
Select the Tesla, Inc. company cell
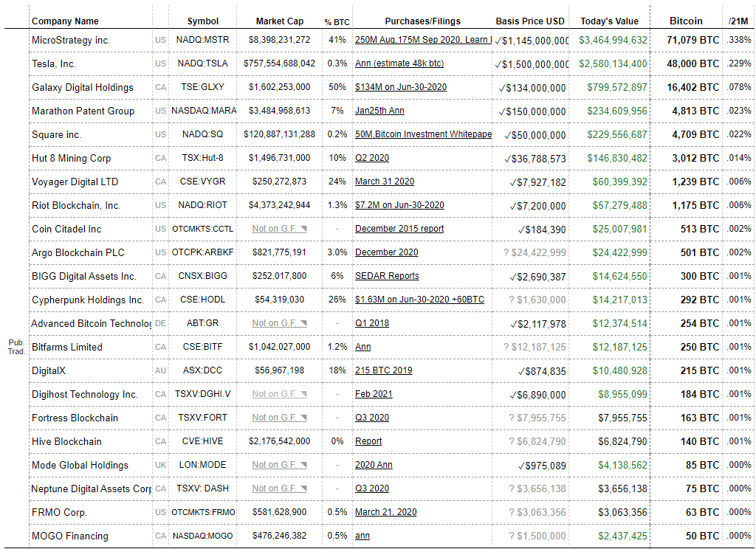pyautogui.click(x=90, y=63)
